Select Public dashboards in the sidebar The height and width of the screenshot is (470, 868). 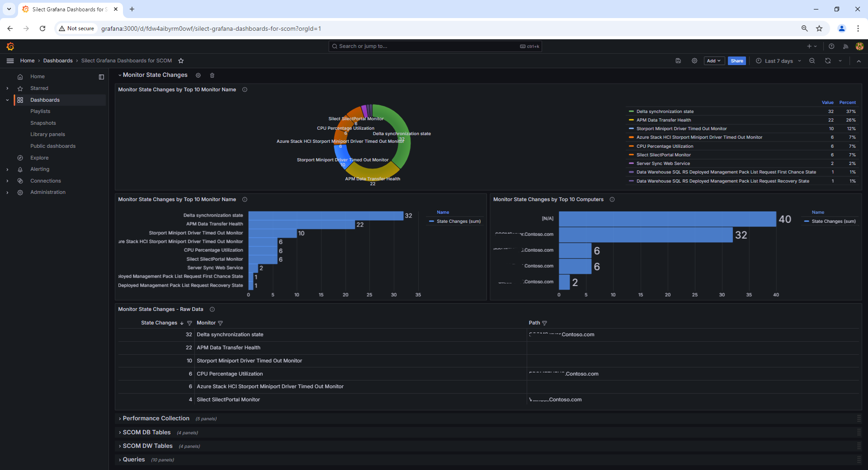pyautogui.click(x=53, y=146)
